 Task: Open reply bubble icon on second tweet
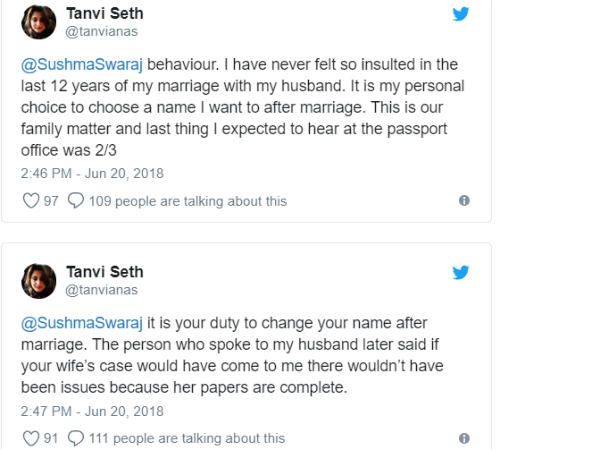tap(76, 438)
